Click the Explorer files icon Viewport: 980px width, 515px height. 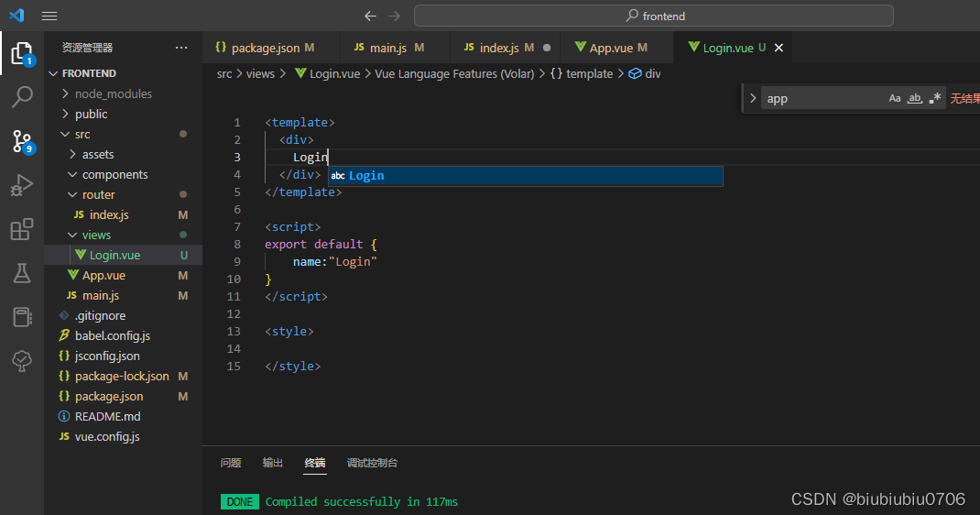[22, 53]
